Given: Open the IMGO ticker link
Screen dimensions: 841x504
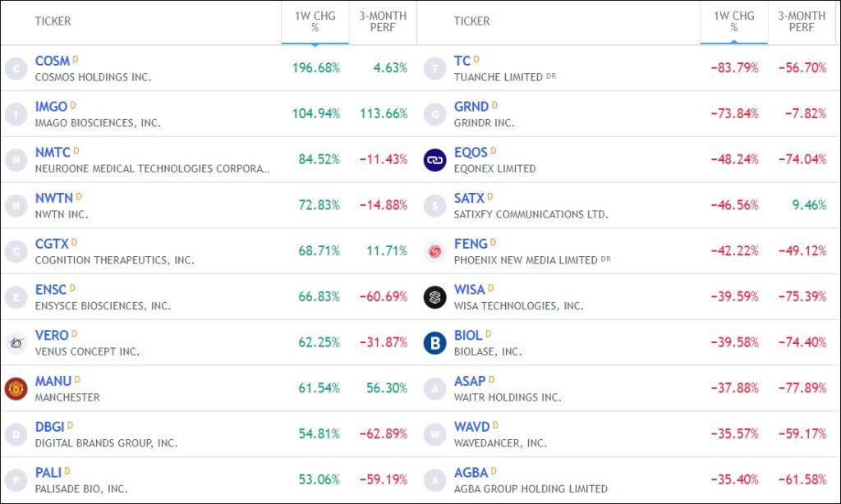Looking at the screenshot, I should click(51, 107).
